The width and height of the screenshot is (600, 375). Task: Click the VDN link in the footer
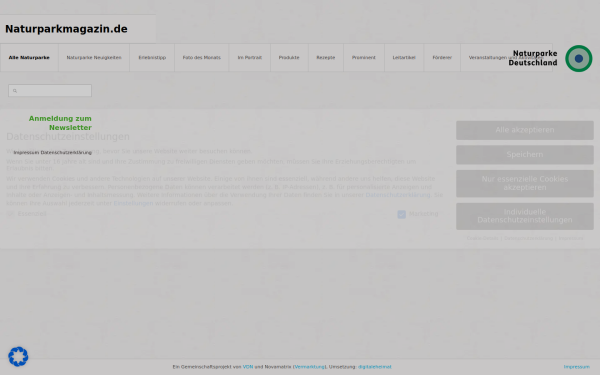coord(248,367)
